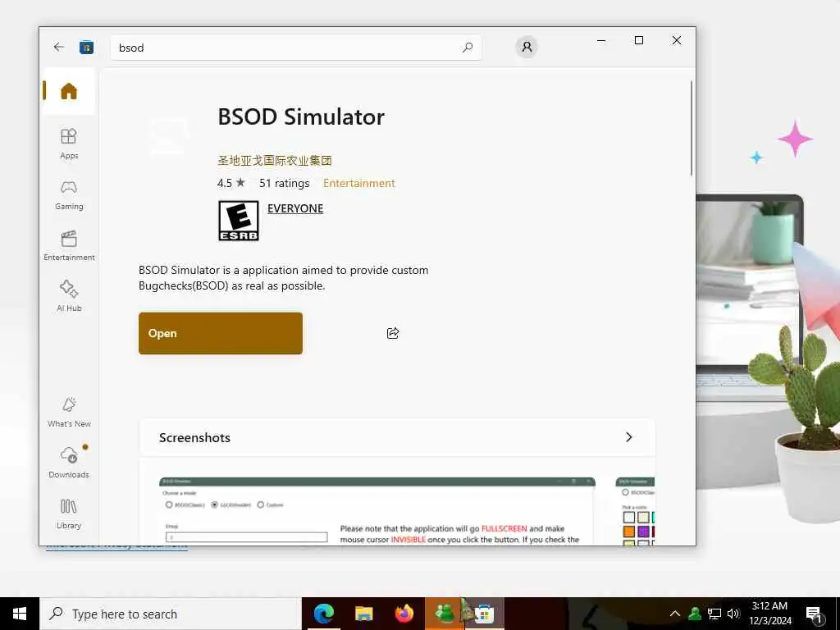Viewport: 840px width, 630px height.
Task: Click the app description paragraph
Action: coord(283,277)
